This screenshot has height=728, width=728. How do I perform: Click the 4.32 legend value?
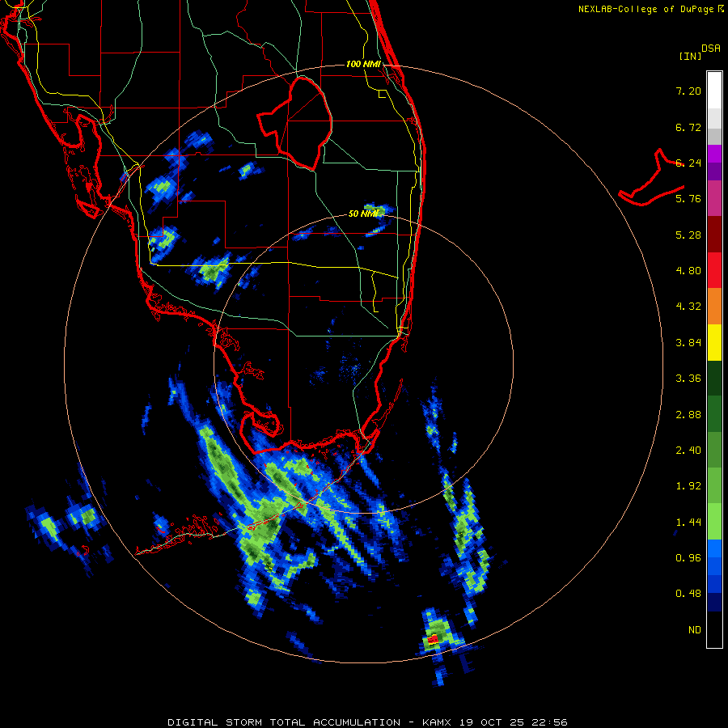(688, 307)
